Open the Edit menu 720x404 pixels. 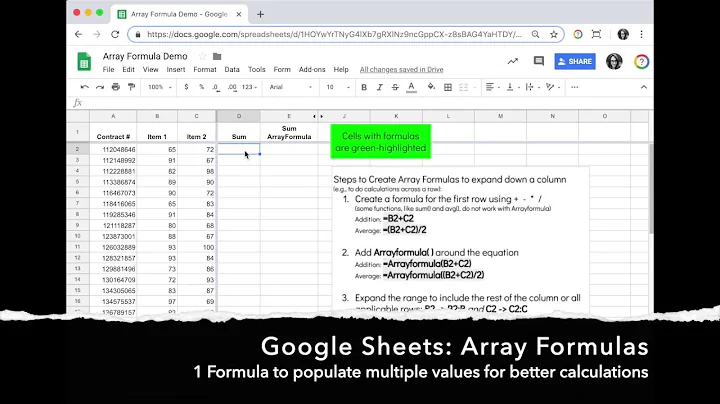[x=128, y=69]
